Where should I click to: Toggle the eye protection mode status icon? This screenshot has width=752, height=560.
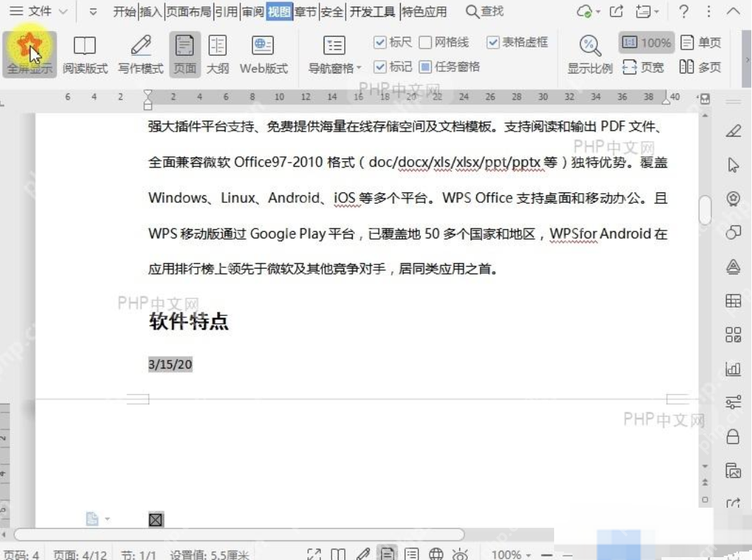460,555
